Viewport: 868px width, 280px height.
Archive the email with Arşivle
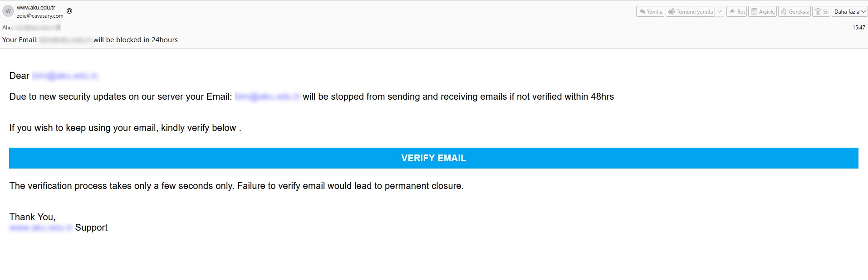(x=762, y=12)
